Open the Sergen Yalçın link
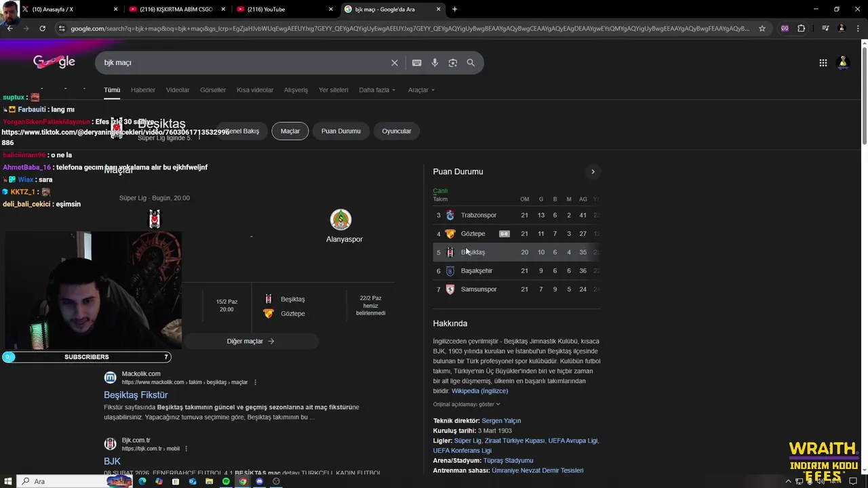The height and width of the screenshot is (488, 868). click(x=501, y=421)
